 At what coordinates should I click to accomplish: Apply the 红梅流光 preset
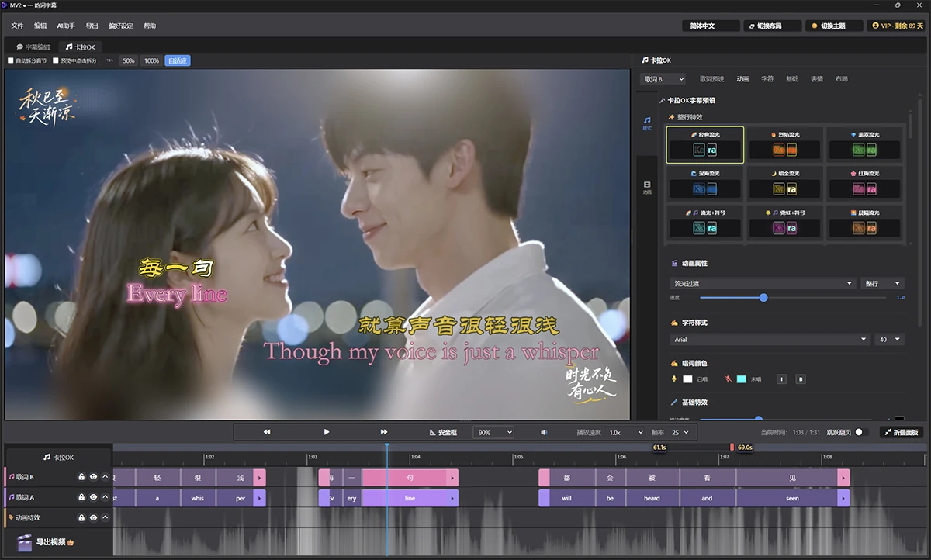(864, 183)
